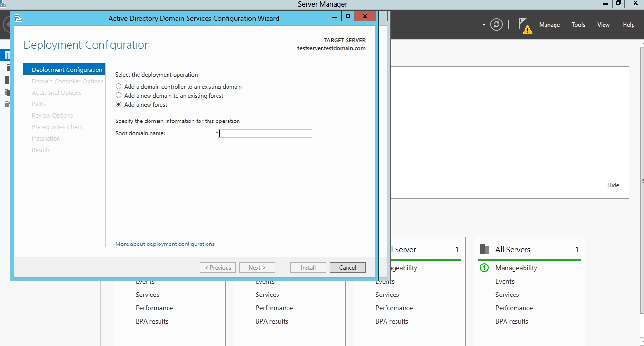Open the notifications flag with warning

[524, 25]
